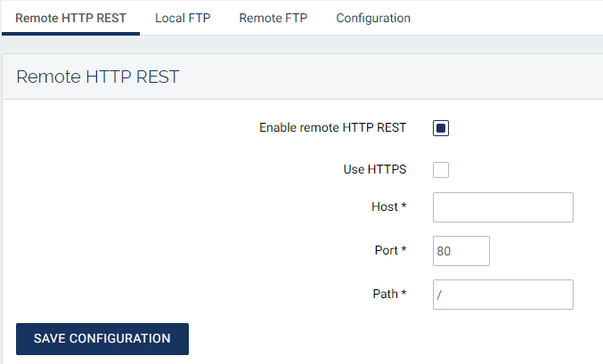Viewport: 603px width, 364px height.
Task: Click the Port field label
Action: (387, 251)
